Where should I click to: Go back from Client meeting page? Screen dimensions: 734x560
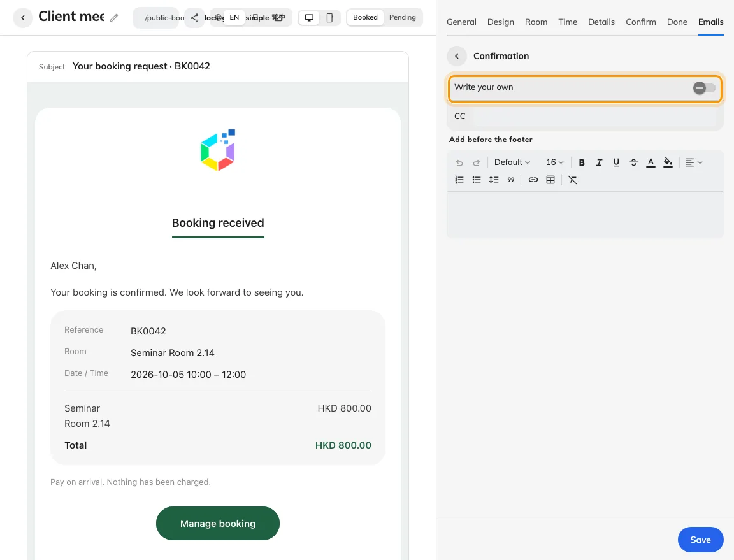tap(22, 18)
